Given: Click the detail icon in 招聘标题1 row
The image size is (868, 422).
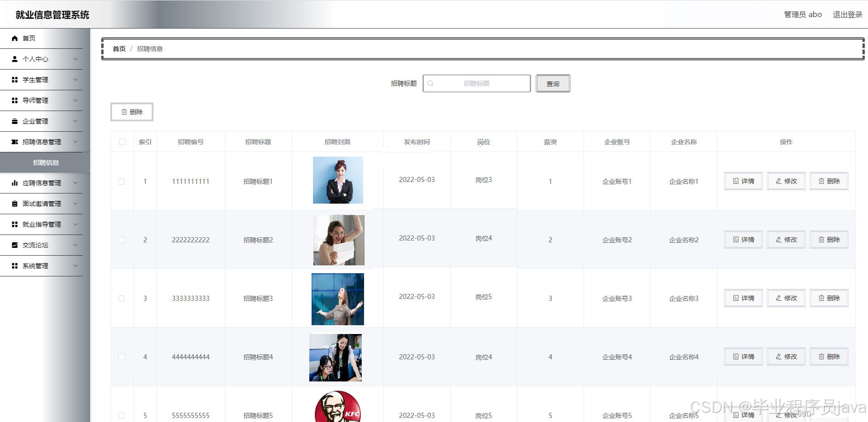Looking at the screenshot, I should click(x=736, y=181).
